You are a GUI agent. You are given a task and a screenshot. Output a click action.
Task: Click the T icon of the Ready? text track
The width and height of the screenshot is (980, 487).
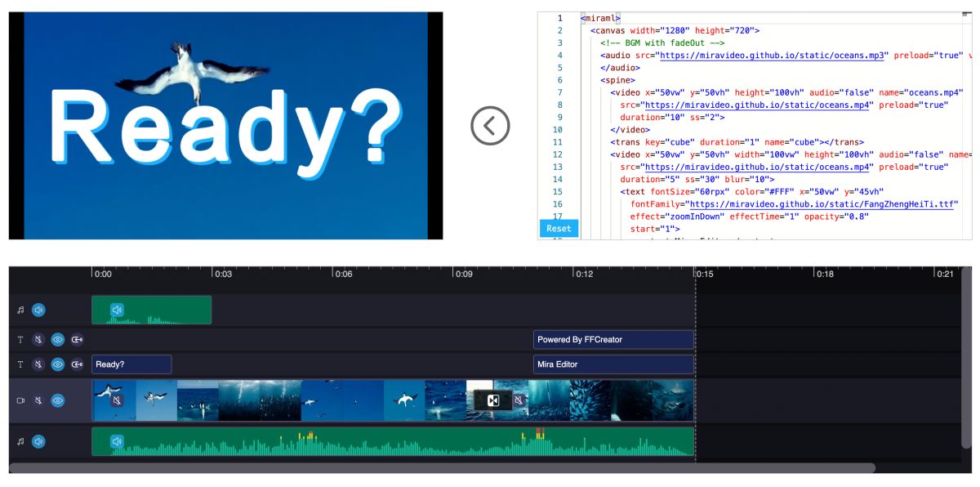tap(21, 364)
